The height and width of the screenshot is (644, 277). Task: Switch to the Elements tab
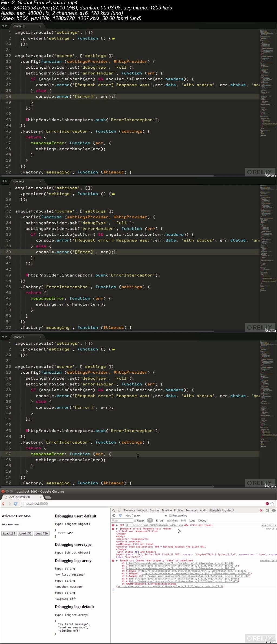click(x=129, y=510)
